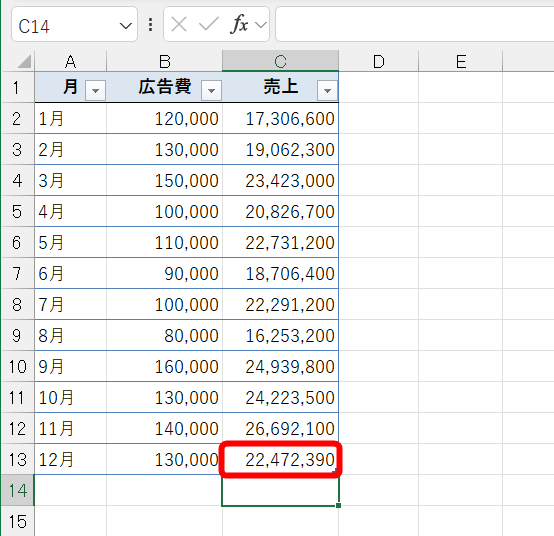This screenshot has width=554, height=536.
Task: Select column B header
Action: (165, 61)
